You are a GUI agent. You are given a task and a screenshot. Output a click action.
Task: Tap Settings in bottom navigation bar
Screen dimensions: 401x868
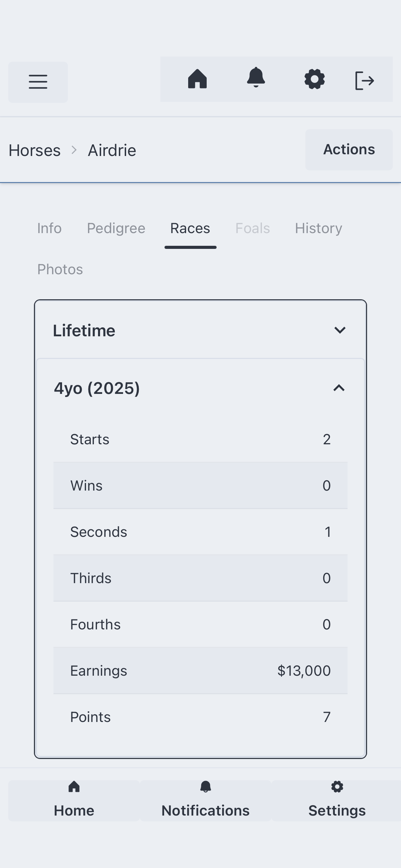pyautogui.click(x=337, y=801)
